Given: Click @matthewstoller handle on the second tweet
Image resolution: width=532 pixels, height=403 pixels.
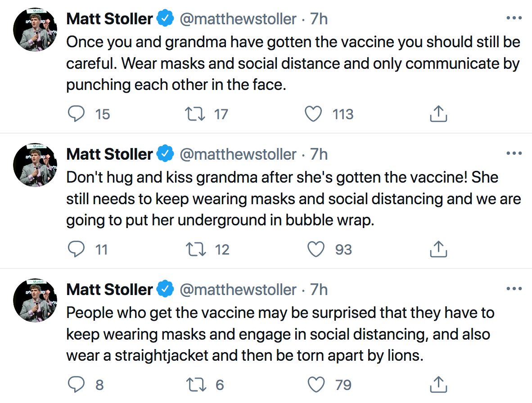Looking at the screenshot, I should 238,154.
